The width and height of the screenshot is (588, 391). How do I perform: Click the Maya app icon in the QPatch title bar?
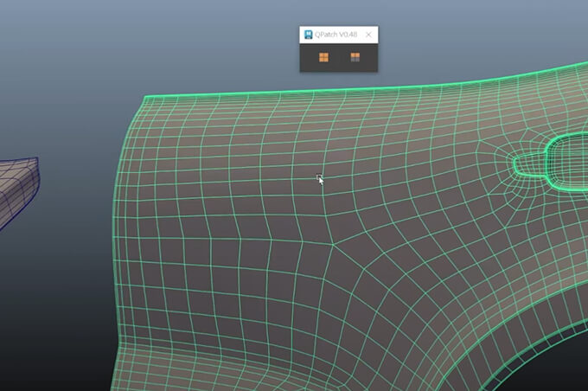pyautogui.click(x=308, y=35)
